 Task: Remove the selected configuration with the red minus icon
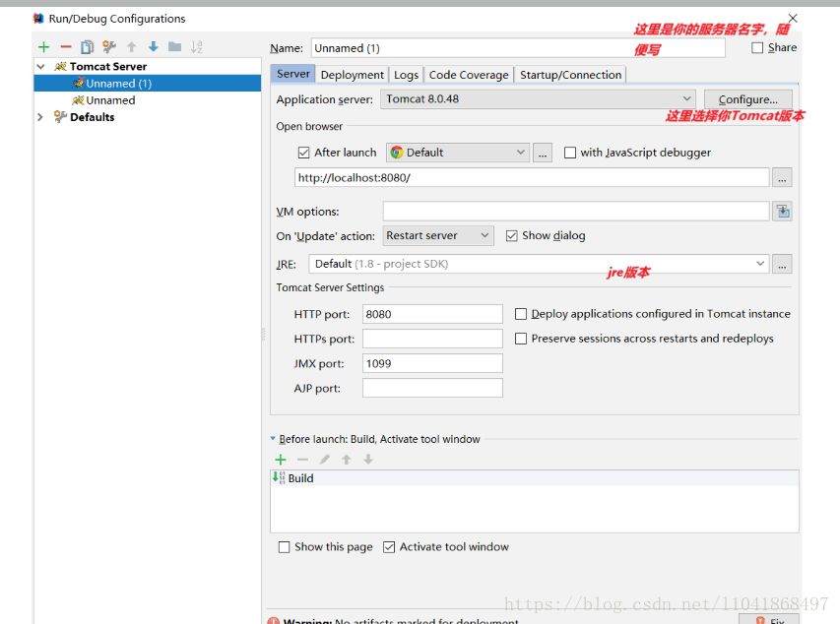(66, 47)
